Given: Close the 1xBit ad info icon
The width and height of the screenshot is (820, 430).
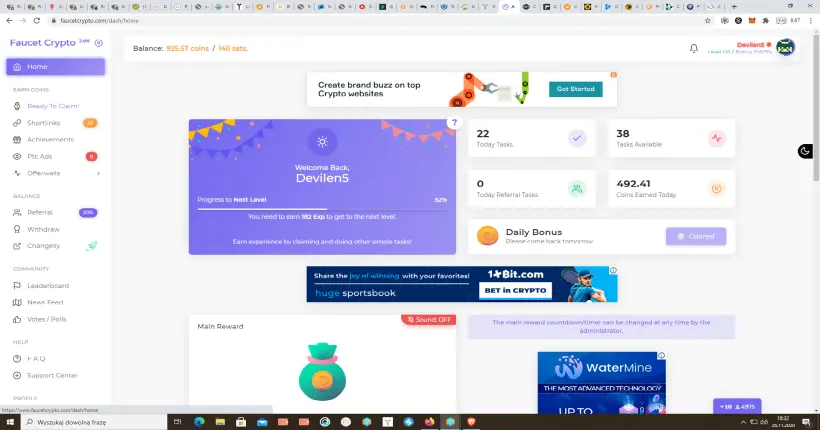Looking at the screenshot, I should pos(613,270).
